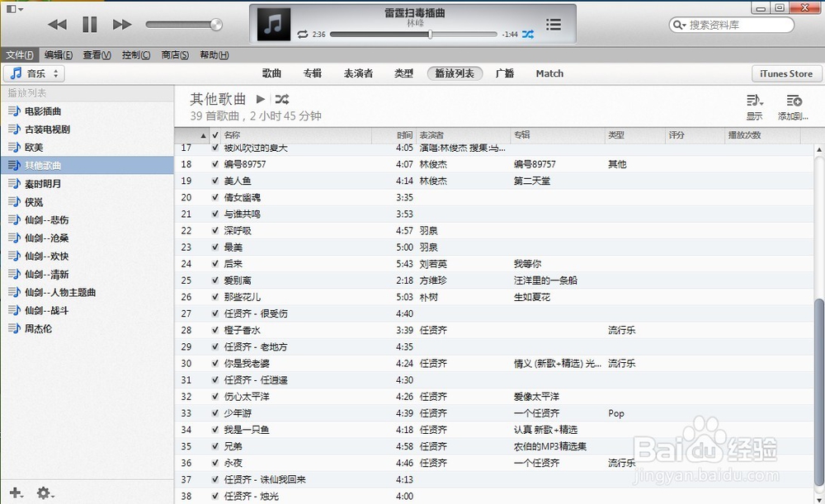Click the search library field
The height and width of the screenshot is (504, 825).
(731, 25)
